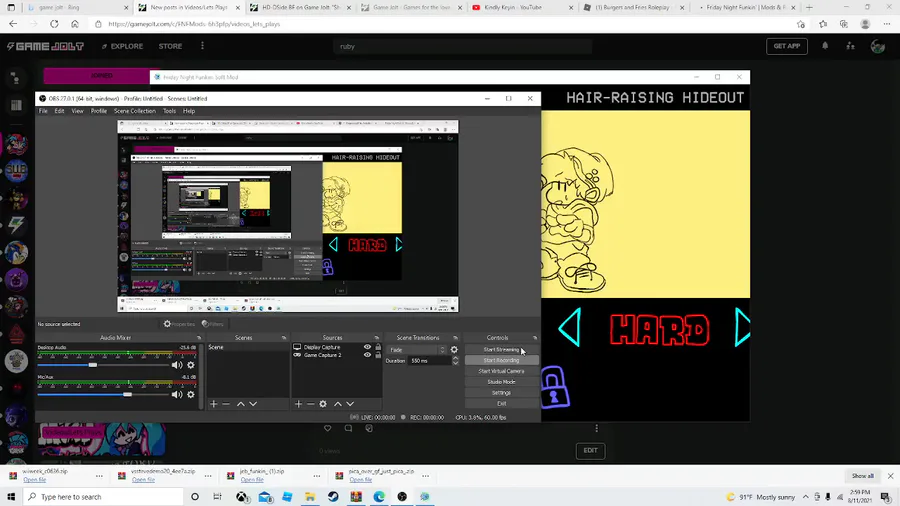
Task: Pop out the Scenes dock
Action: point(284,338)
